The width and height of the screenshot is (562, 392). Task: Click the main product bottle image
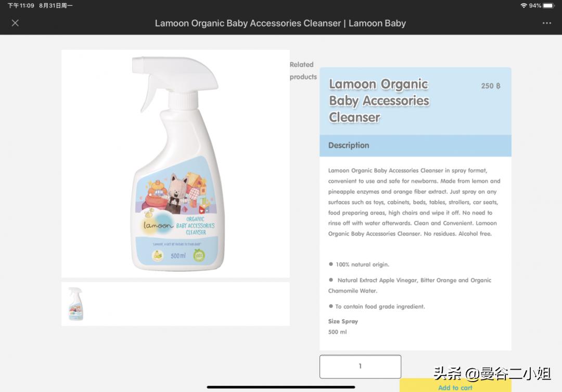pos(176,164)
